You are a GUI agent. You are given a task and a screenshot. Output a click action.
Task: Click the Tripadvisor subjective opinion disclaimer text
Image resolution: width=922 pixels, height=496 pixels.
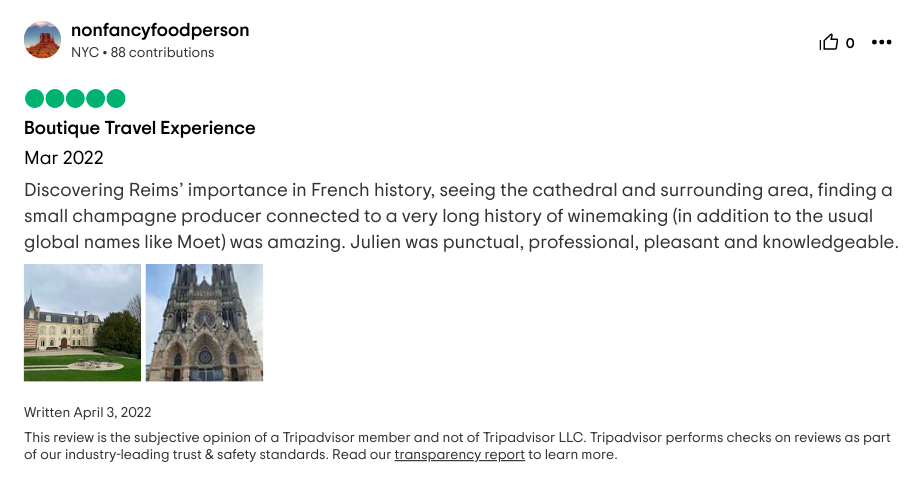pyautogui.click(x=300, y=438)
